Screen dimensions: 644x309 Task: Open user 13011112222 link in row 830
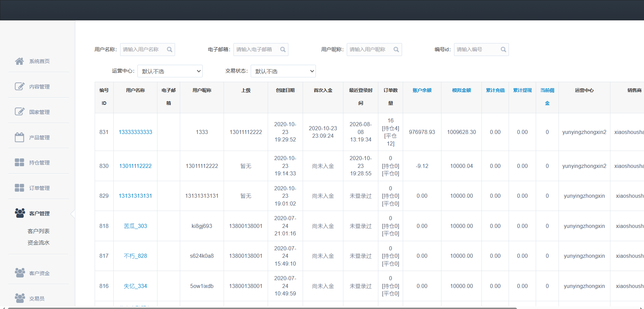[135, 166]
